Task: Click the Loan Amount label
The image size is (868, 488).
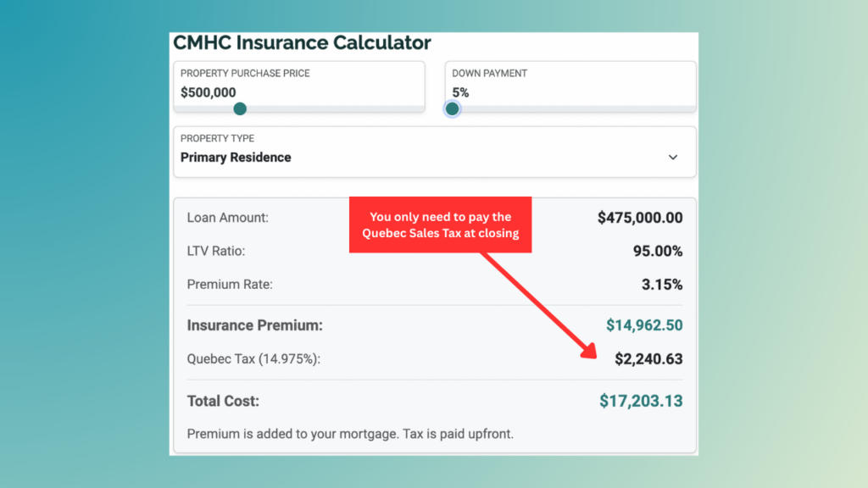Action: pos(227,218)
